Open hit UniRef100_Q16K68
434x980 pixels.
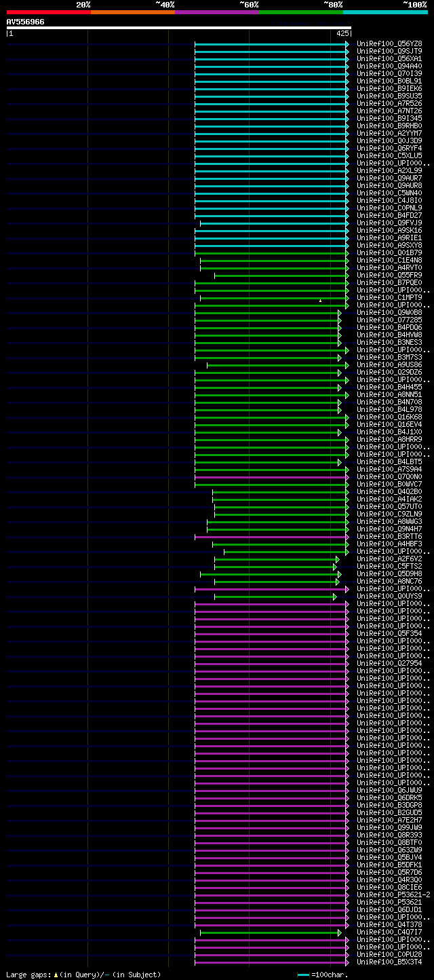pos(389,417)
